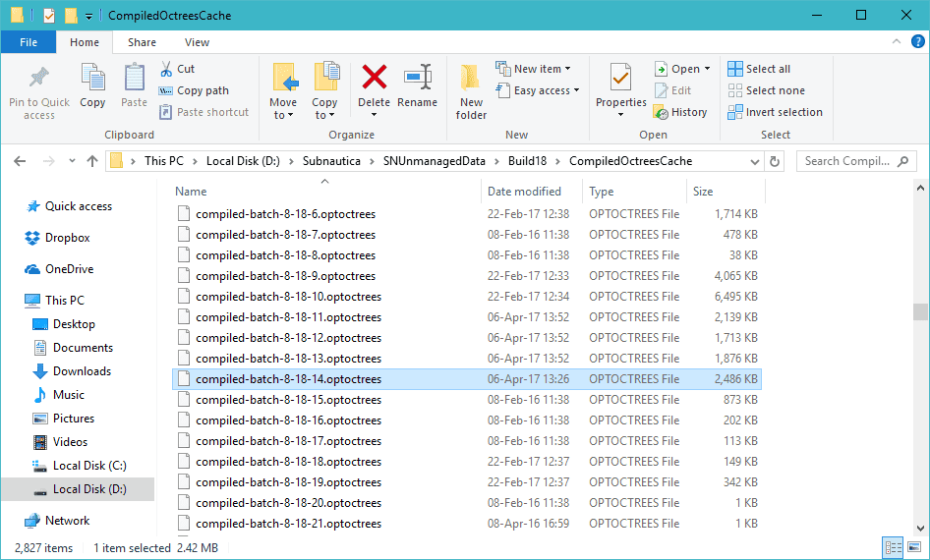Open the Easy access dropdown
The width and height of the screenshot is (930, 560).
click(547, 90)
